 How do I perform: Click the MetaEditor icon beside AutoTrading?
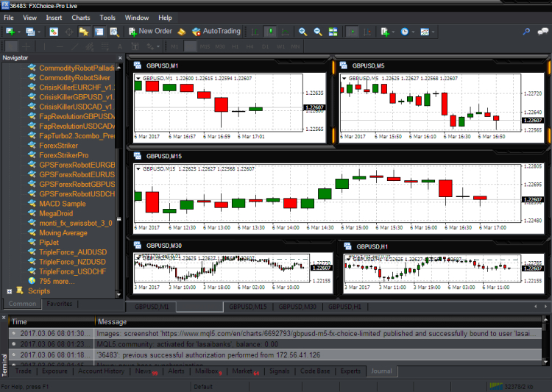point(181,32)
